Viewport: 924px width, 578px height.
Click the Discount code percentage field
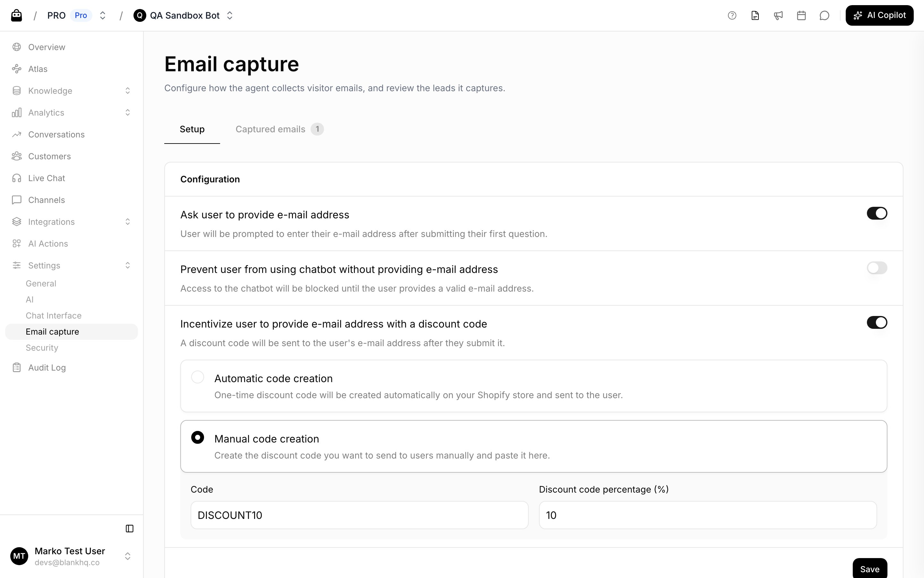707,515
